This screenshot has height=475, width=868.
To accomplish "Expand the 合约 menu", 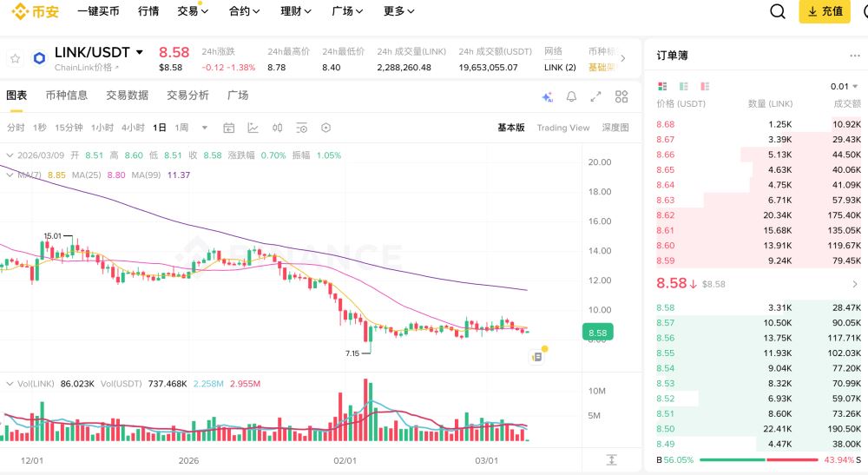I will click(x=244, y=11).
